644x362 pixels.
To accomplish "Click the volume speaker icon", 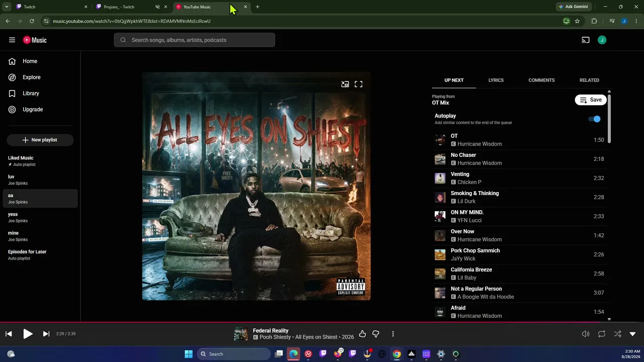I will click(586, 334).
